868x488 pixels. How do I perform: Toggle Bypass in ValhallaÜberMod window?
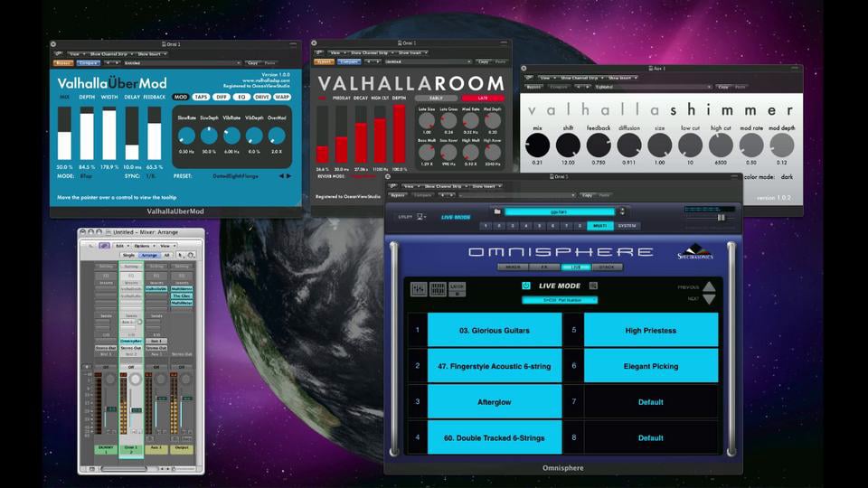(x=63, y=63)
